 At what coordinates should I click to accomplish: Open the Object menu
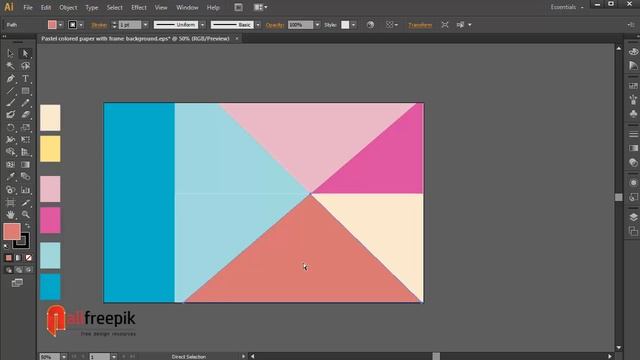pos(68,7)
